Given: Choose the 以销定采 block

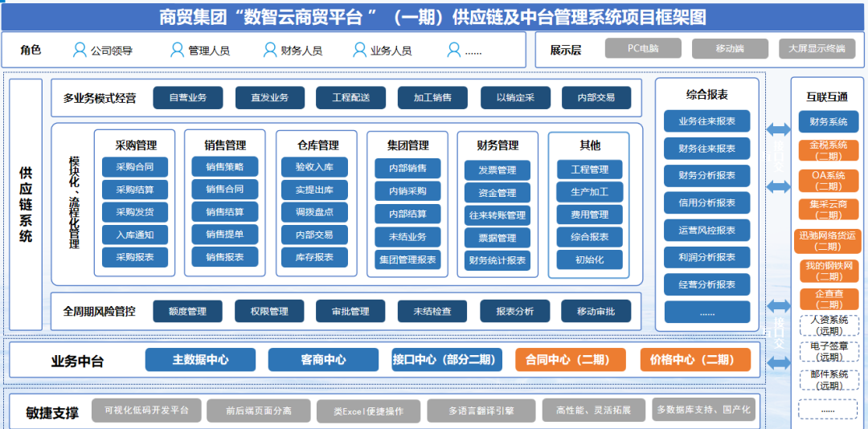Looking at the screenshot, I should 515,97.
